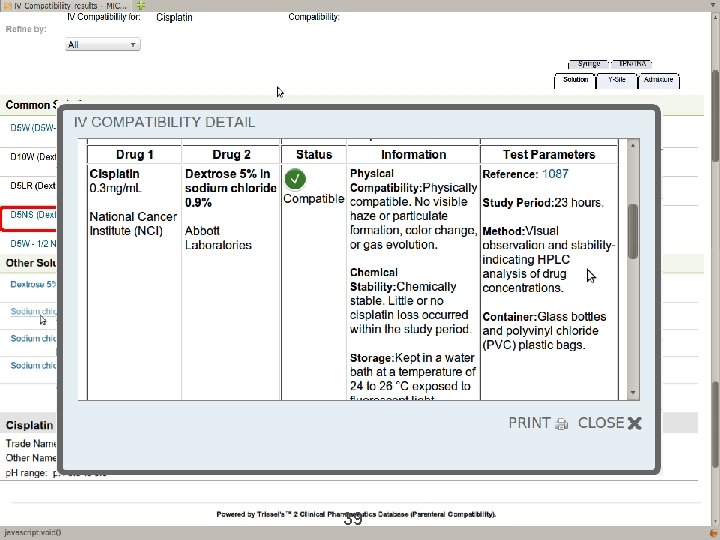720x540 pixels.
Task: Click the National Cancer Institute (NCI) text
Action: pos(133,224)
